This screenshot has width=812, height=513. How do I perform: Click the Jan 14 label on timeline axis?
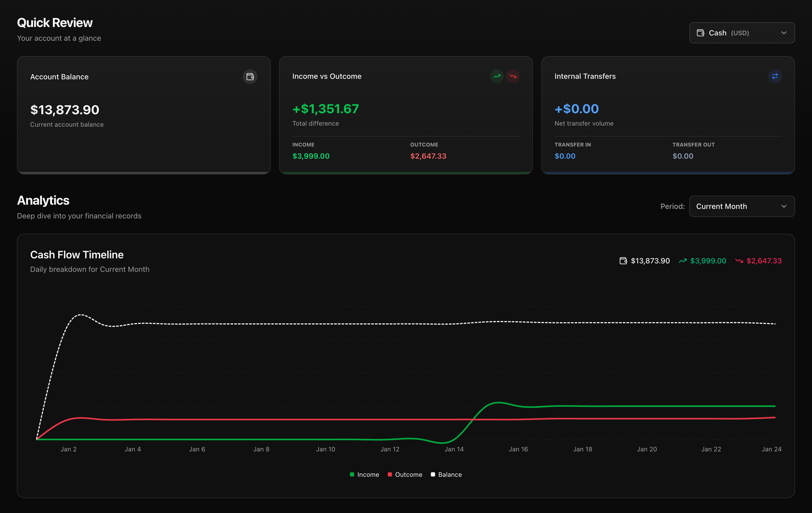click(x=454, y=449)
